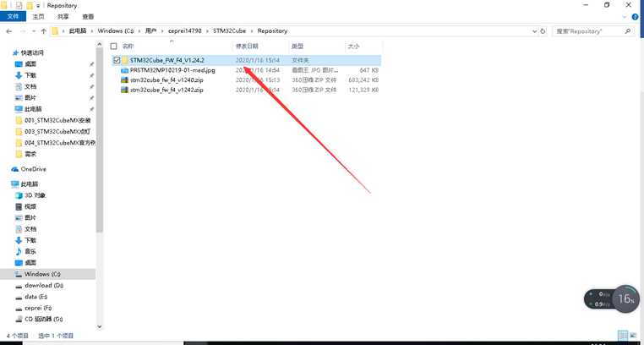
Task: Expand the ribbon with the chevron
Action: [x=625, y=17]
